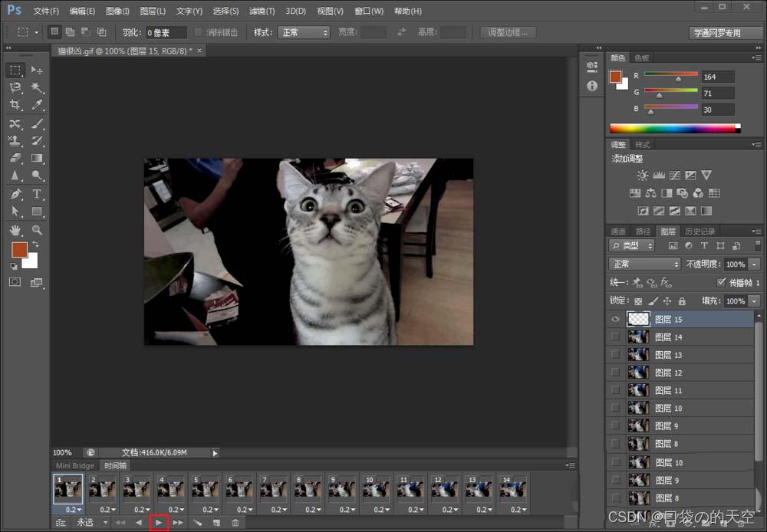Select the Magic Wand tool
This screenshot has width=767, height=532.
(x=37, y=87)
